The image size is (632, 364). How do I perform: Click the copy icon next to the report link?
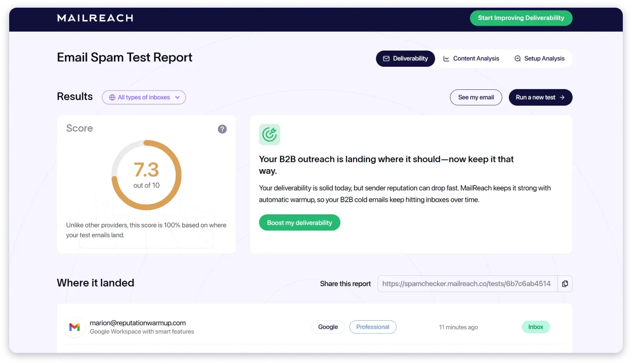565,283
